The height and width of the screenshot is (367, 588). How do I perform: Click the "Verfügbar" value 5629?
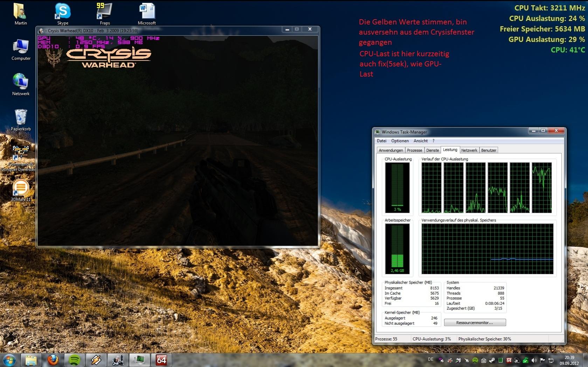click(434, 298)
